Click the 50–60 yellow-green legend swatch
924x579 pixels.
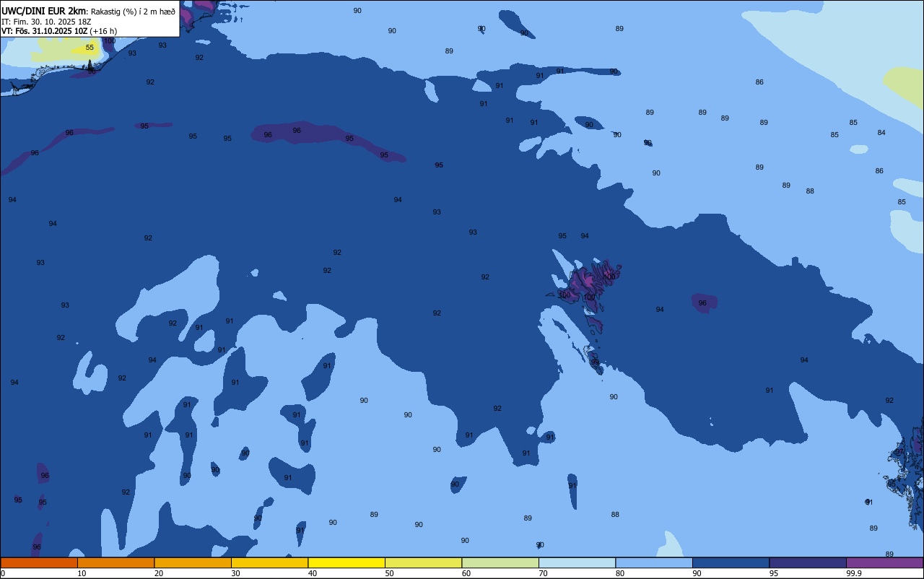coord(423,562)
